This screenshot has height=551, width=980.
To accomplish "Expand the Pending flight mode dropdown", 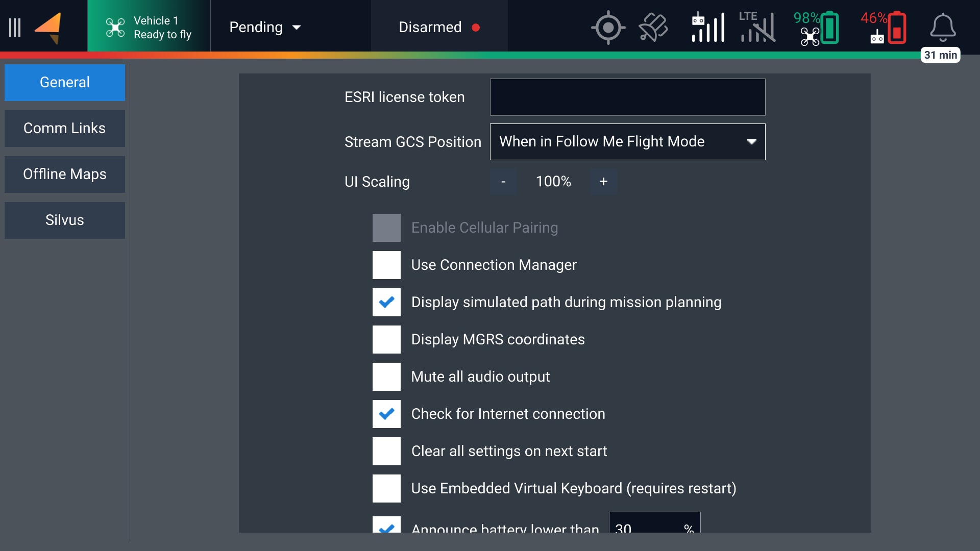I will tap(265, 28).
